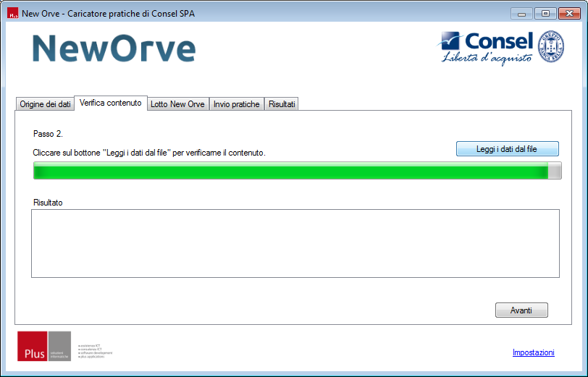Minimize the New Orve window
The width and height of the screenshot is (588, 377).
[521, 14]
